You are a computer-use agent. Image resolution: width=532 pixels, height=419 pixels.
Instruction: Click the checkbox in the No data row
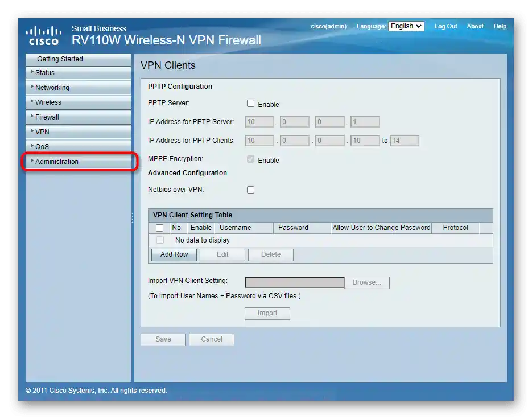coord(160,240)
